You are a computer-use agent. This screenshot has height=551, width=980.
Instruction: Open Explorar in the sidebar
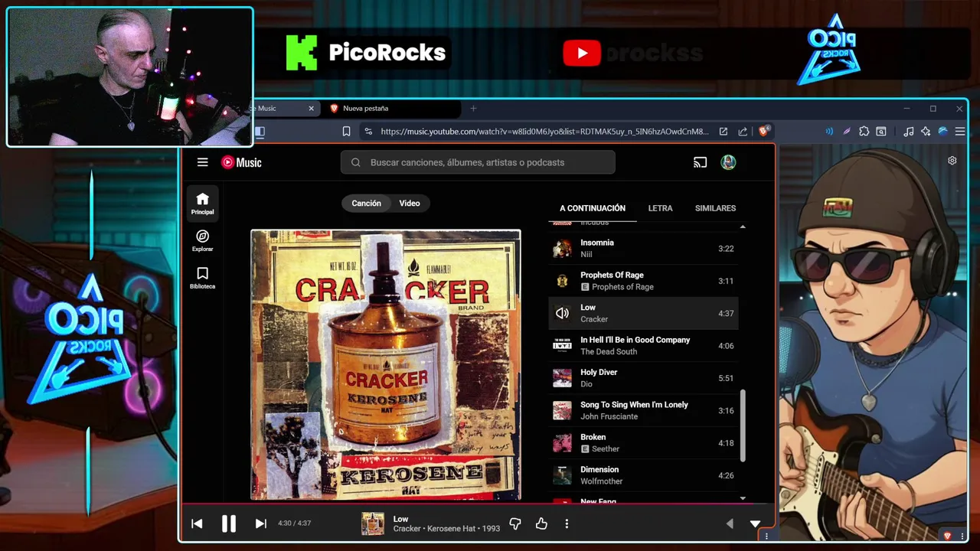point(203,241)
